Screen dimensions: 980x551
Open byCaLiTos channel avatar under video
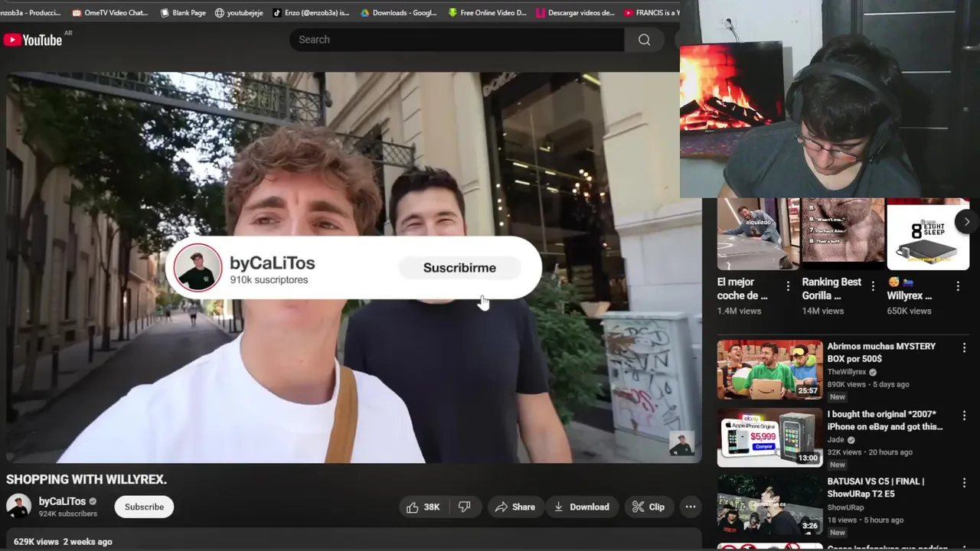pos(18,507)
